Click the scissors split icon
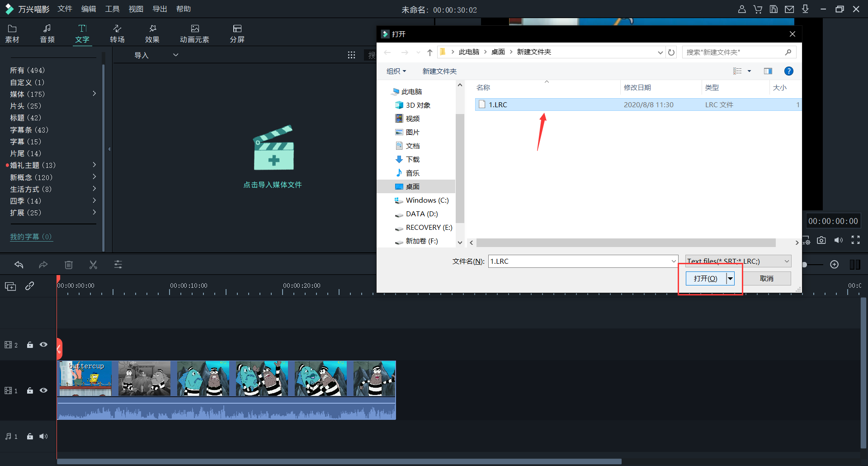 (x=93, y=265)
